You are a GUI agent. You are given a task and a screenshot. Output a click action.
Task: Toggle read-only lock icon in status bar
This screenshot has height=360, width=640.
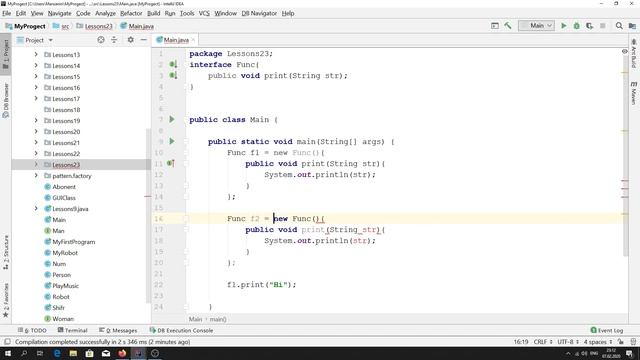[x=621, y=342]
